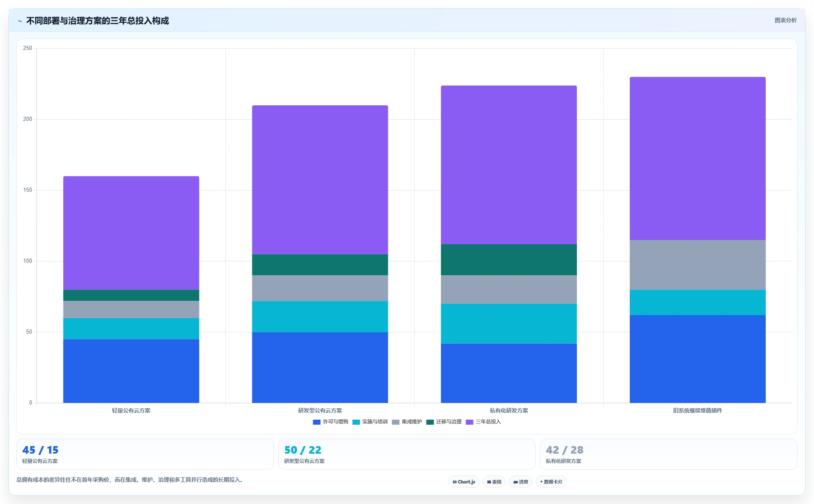The width and height of the screenshot is (814, 504).
Task: Toggle the 集成维护 legend swatch
Action: click(395, 422)
